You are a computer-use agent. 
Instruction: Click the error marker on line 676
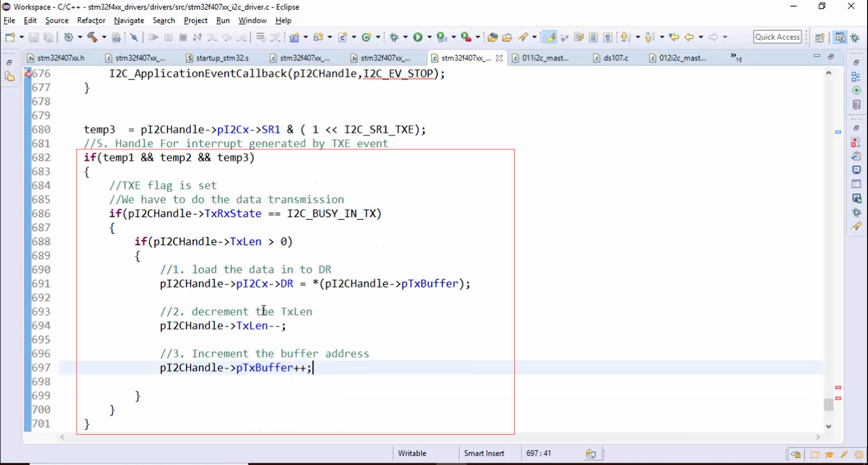pos(28,73)
